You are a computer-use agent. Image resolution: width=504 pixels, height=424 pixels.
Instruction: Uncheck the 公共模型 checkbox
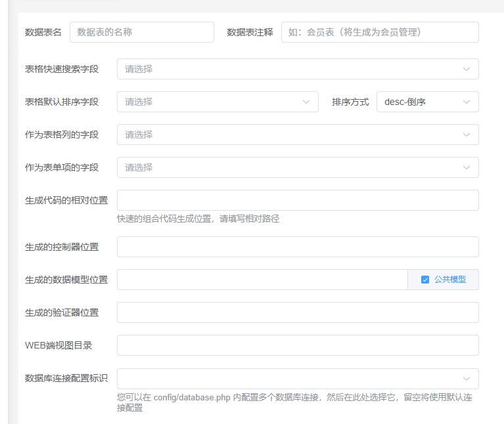pyautogui.click(x=425, y=280)
